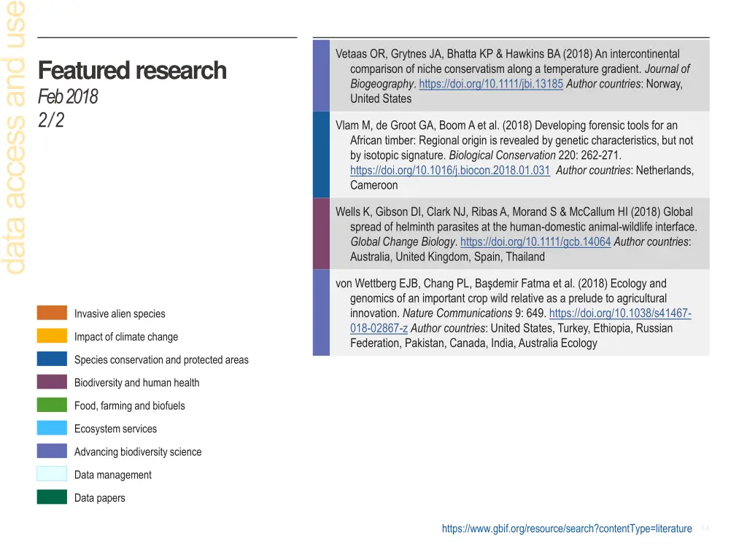The height and width of the screenshot is (560, 747).
Task: Click the blue bar beside the Vlam citation
Action: tap(321, 155)
